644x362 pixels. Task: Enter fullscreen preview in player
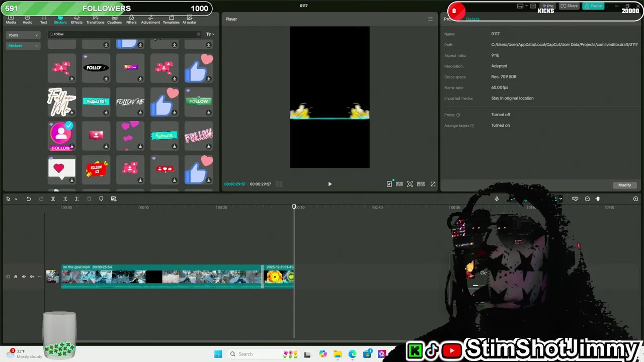[433, 184]
